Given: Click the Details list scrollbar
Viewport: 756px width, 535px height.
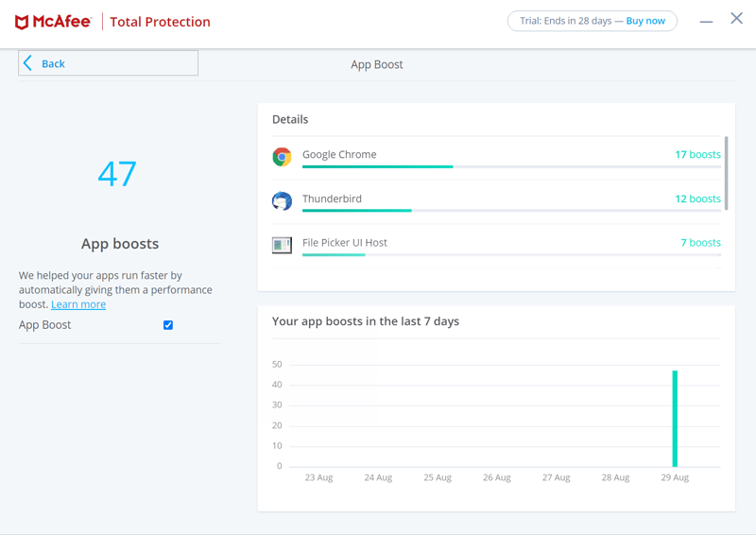Looking at the screenshot, I should pyautogui.click(x=726, y=173).
